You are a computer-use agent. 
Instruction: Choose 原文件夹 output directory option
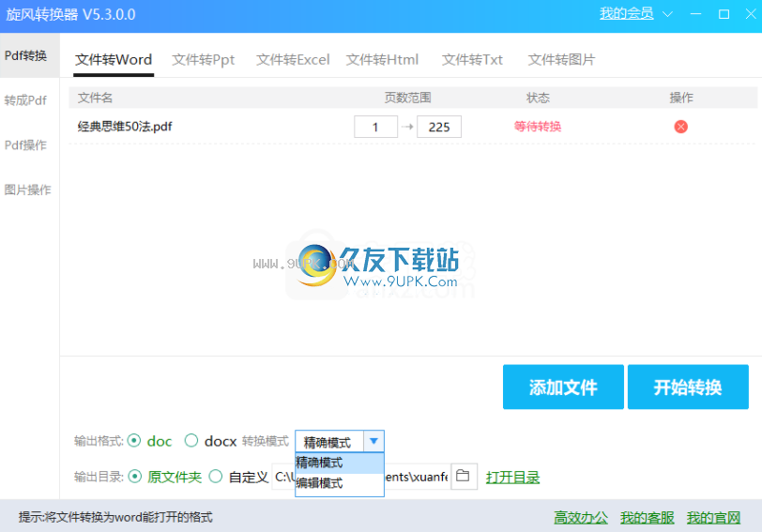click(134, 477)
